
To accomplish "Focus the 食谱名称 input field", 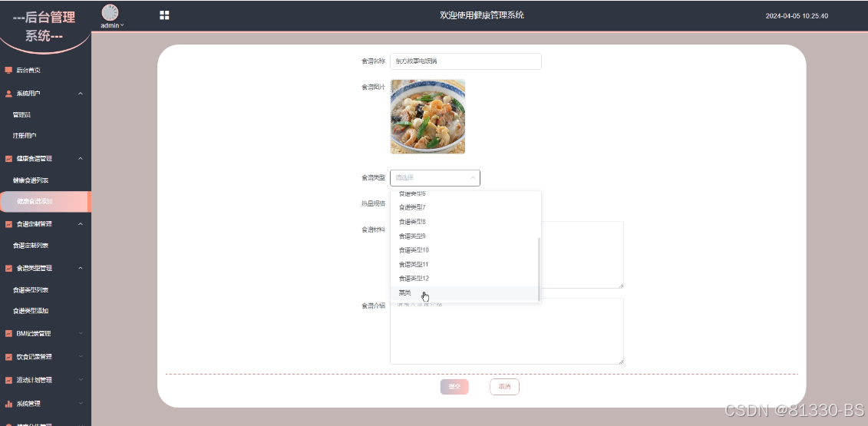I will coord(466,61).
